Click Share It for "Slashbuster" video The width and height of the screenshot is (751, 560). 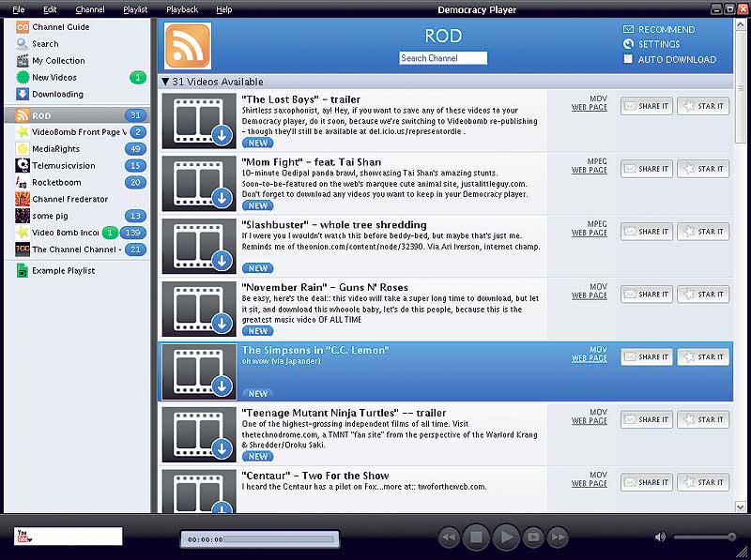pyautogui.click(x=647, y=232)
